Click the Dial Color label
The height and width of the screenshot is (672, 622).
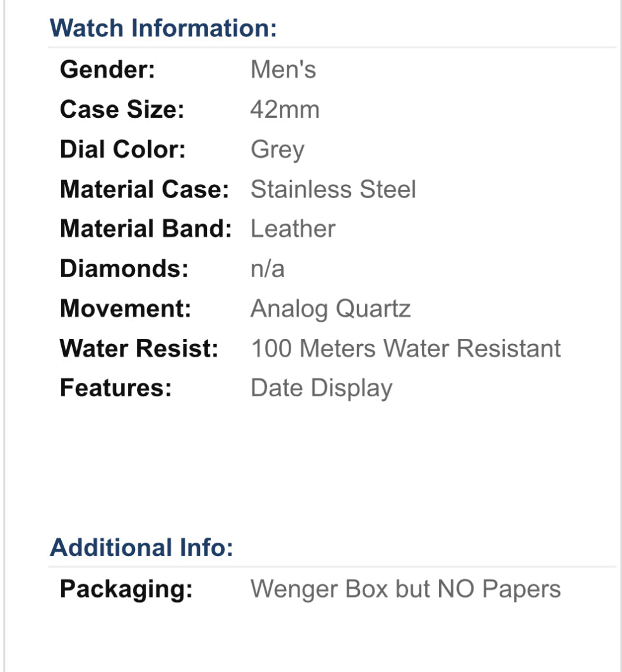[122, 149]
